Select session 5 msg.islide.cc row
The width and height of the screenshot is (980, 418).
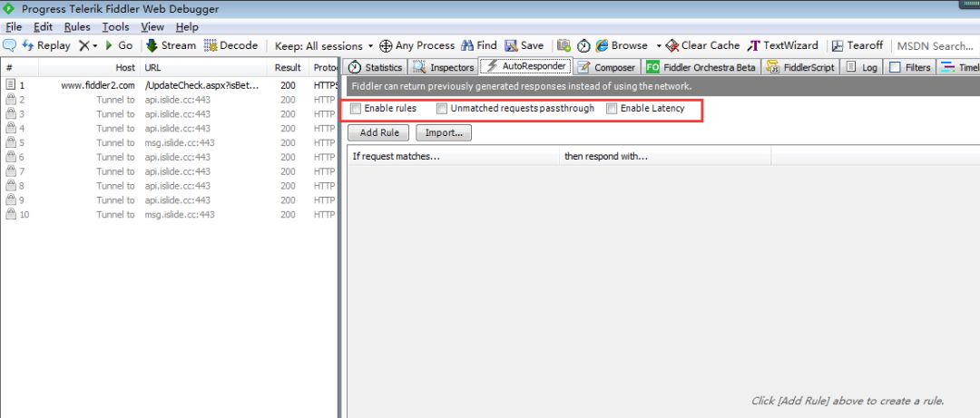pyautogui.click(x=169, y=143)
